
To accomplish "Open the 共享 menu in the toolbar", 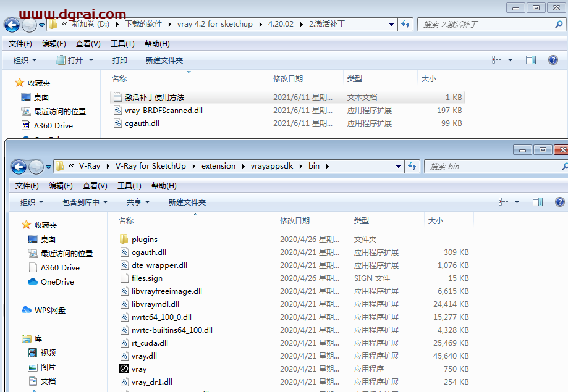I will tap(138, 202).
